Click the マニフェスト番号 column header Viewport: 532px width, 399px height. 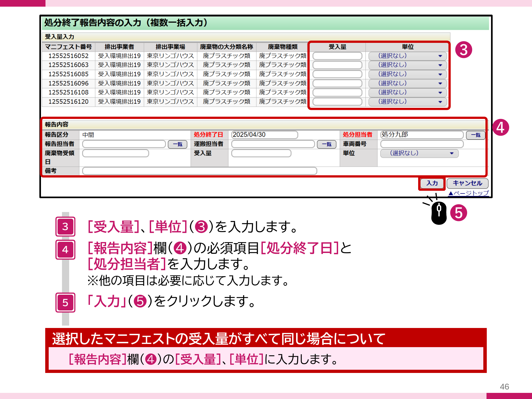68,47
